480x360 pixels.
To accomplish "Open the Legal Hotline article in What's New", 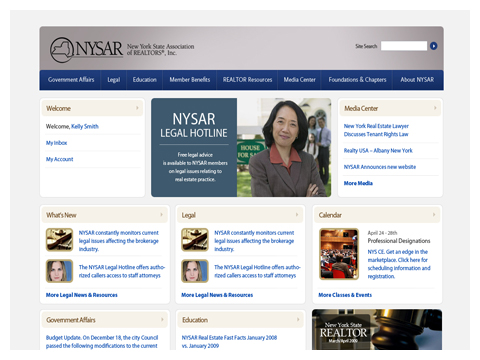I will pyautogui.click(x=122, y=271).
